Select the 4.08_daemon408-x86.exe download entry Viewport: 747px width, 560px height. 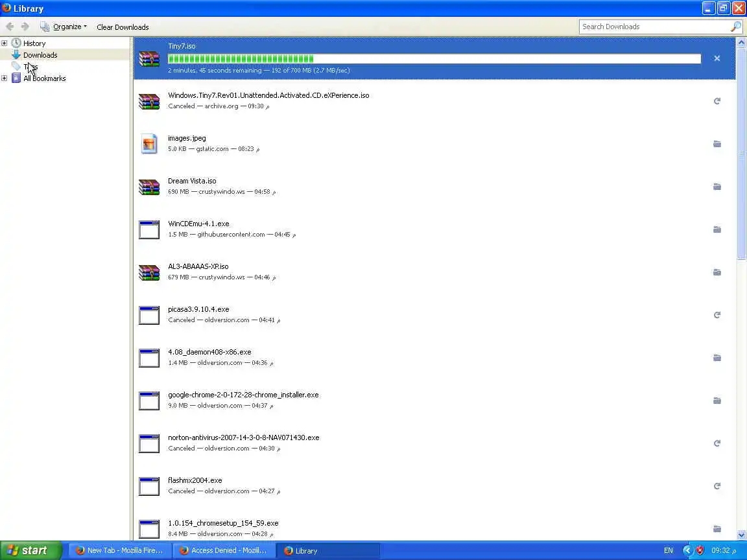[434, 358]
